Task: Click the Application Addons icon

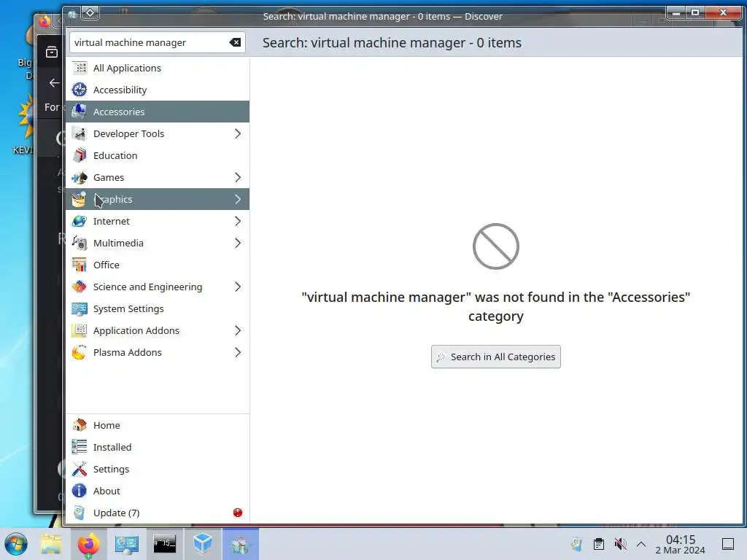Action: 80,331
